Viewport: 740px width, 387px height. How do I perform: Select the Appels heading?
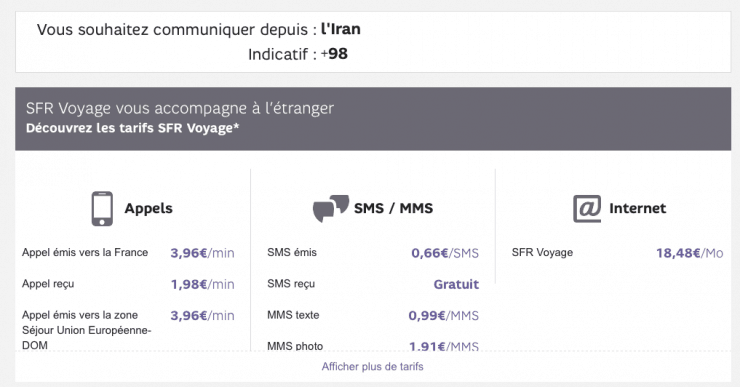[149, 208]
